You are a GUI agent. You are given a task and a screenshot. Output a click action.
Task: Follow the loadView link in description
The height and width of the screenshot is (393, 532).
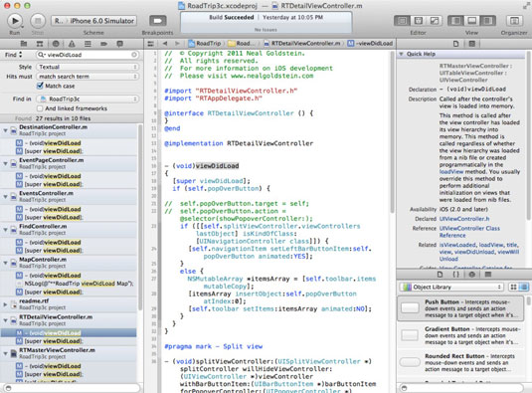[451, 172]
